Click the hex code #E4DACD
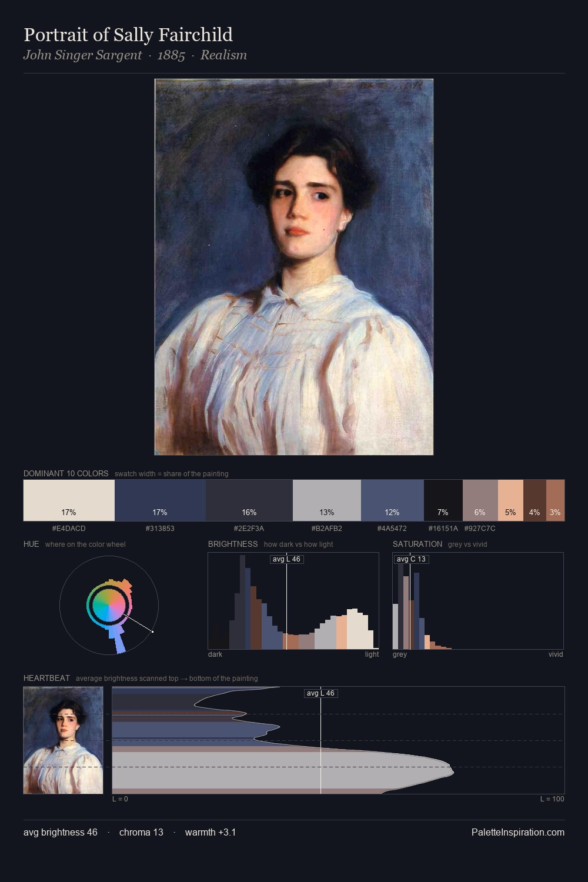The image size is (588, 882). [69, 529]
